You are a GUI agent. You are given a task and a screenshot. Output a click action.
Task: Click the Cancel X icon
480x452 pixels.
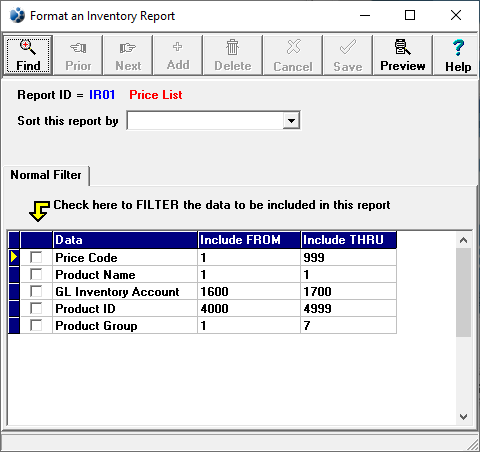[293, 47]
